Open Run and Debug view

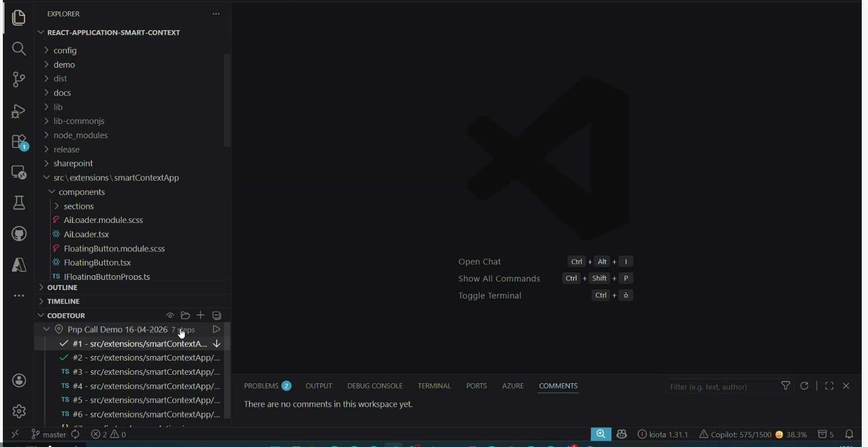[19, 111]
